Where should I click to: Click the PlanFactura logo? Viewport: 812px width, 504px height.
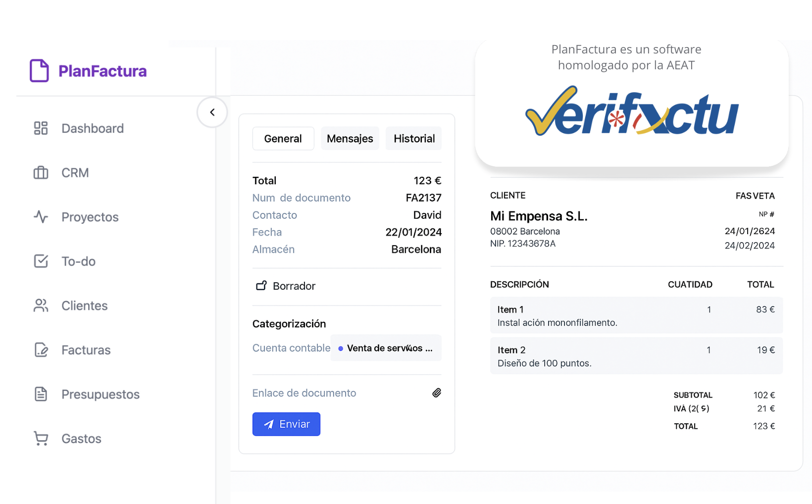88,70
